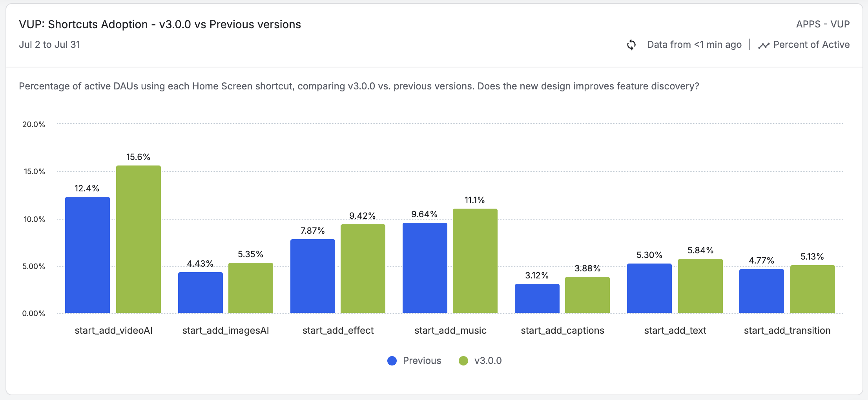The width and height of the screenshot is (868, 400).
Task: Click the refresh data icon
Action: [631, 45]
